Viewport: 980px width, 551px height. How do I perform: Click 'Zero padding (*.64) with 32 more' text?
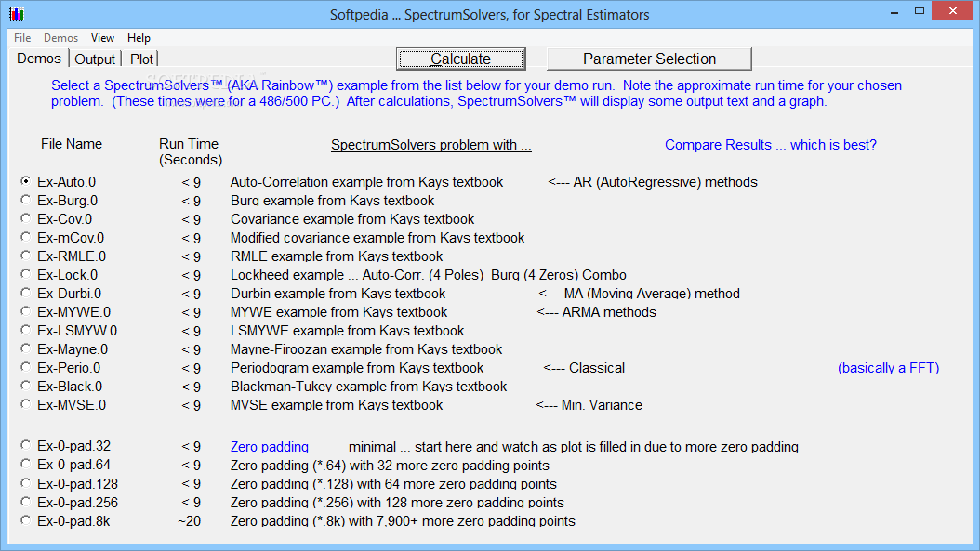pos(390,466)
